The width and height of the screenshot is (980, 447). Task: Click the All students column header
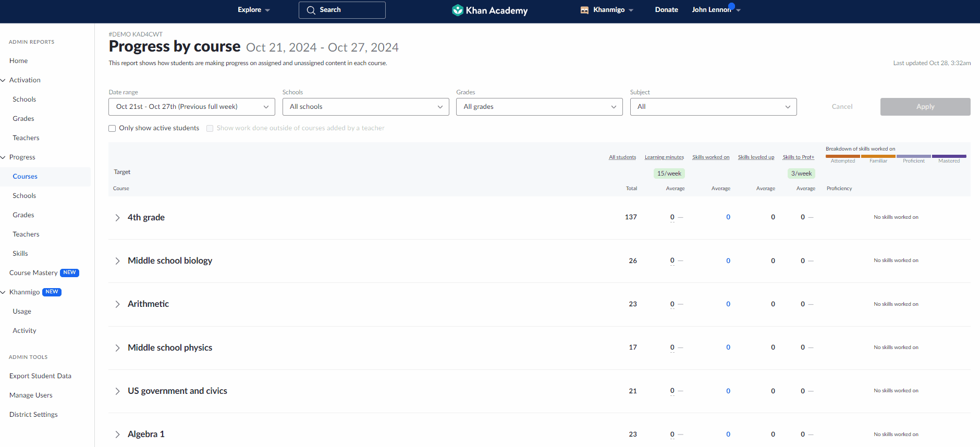(622, 157)
